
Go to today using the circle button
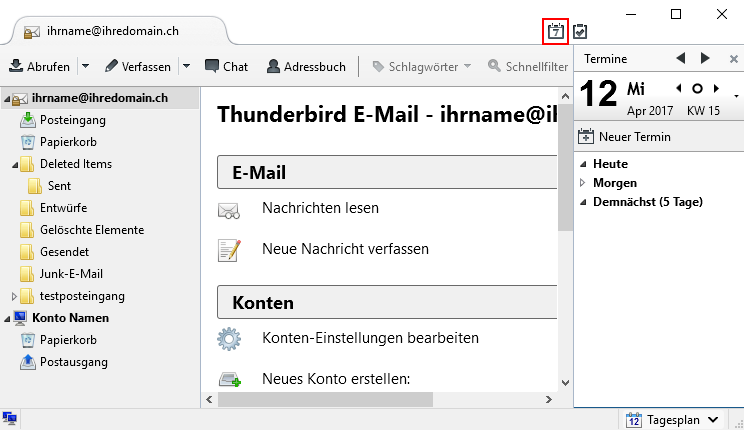[697, 89]
